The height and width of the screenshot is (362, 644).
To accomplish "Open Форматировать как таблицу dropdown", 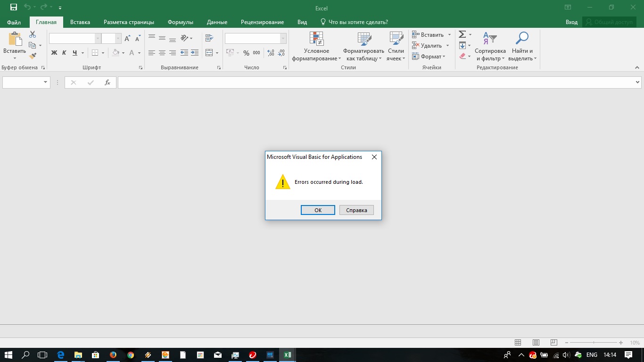I will [x=363, y=47].
